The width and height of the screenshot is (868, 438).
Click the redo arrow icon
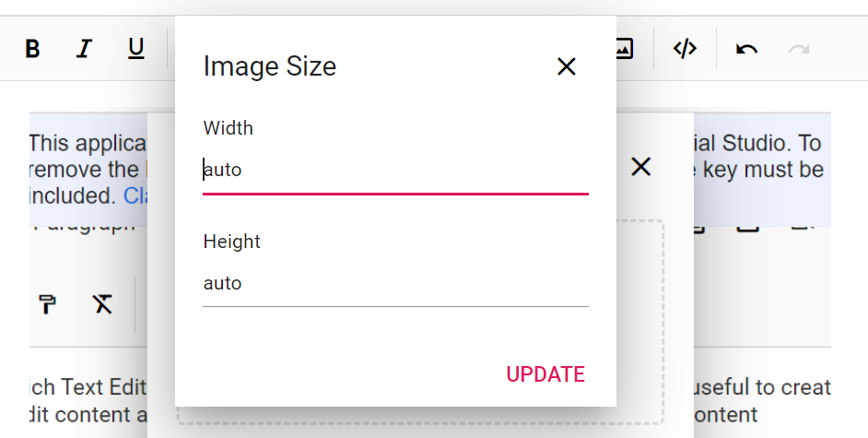[798, 49]
